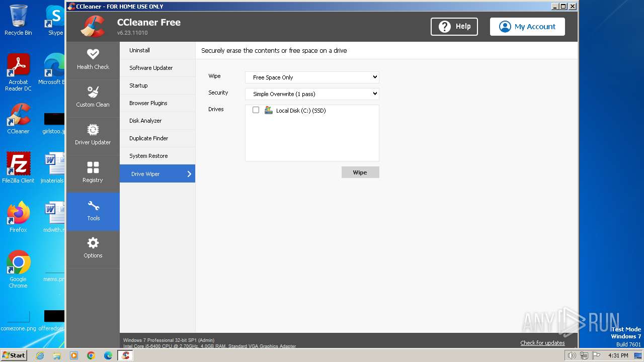Click the Local Disk (C:) drive icon
This screenshot has width=644, height=362.
(268, 110)
